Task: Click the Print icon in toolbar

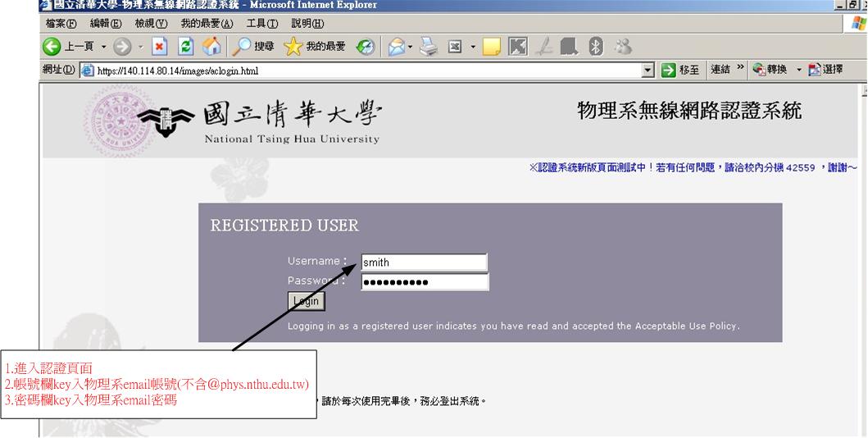Action: [x=429, y=48]
